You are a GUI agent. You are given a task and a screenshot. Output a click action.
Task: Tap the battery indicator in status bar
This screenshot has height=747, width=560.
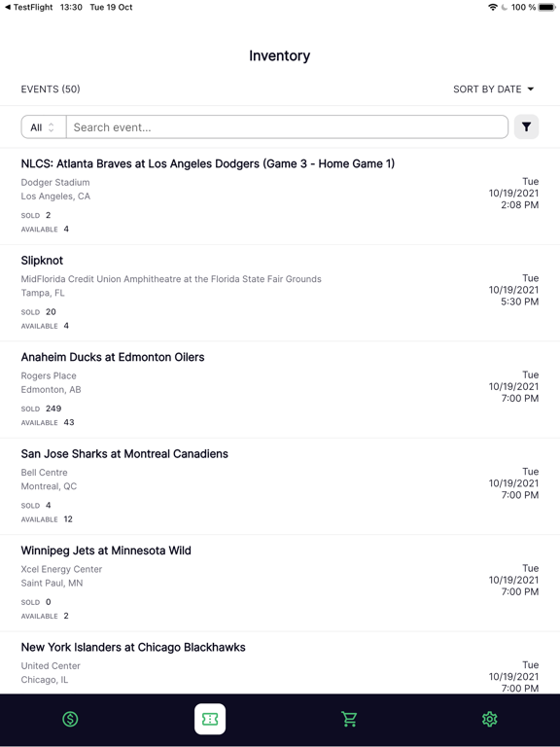547,7
